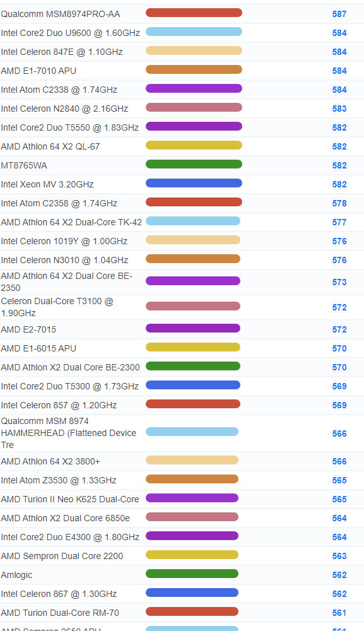Image resolution: width=364 pixels, height=631 pixels.
Task: Open the MT8765WA processor link
Action: [x=24, y=165]
